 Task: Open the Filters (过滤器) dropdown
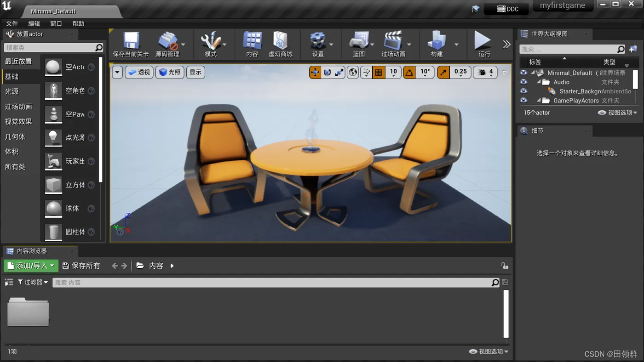click(33, 282)
